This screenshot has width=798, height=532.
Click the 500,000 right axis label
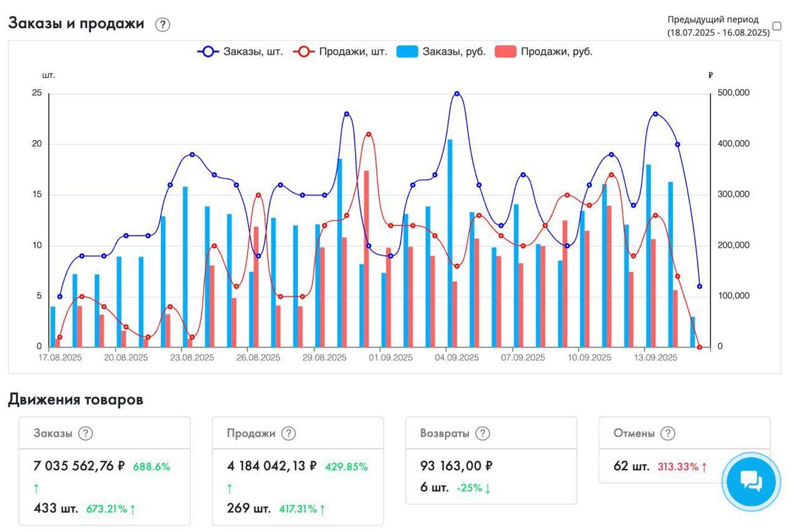click(x=734, y=93)
